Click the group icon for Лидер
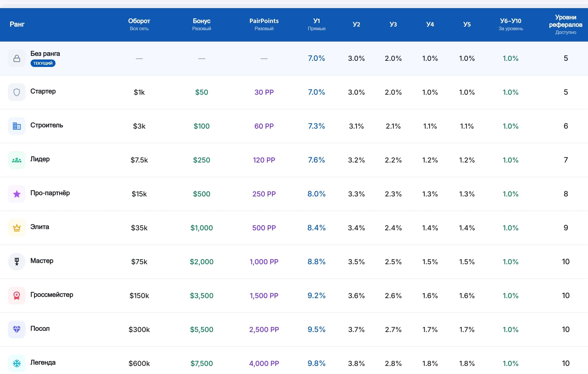This screenshot has width=588, height=374. (17, 160)
